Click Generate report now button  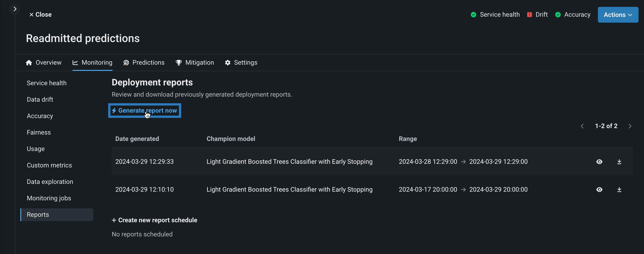click(144, 111)
